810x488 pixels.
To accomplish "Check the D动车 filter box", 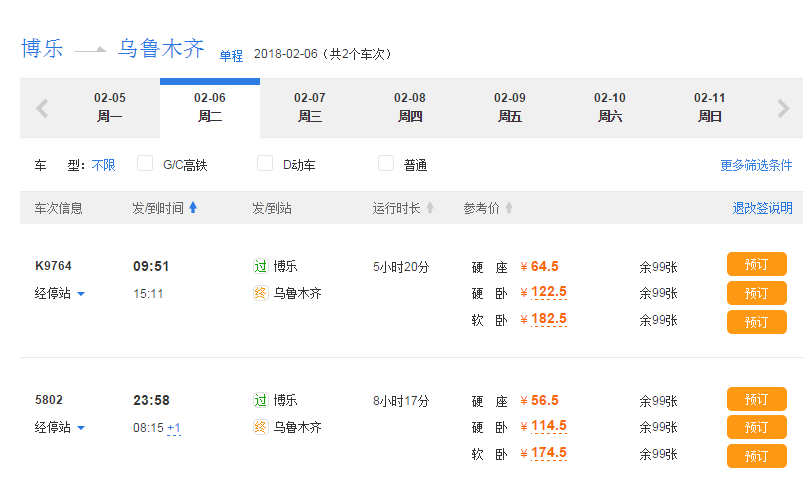I will 265,164.
